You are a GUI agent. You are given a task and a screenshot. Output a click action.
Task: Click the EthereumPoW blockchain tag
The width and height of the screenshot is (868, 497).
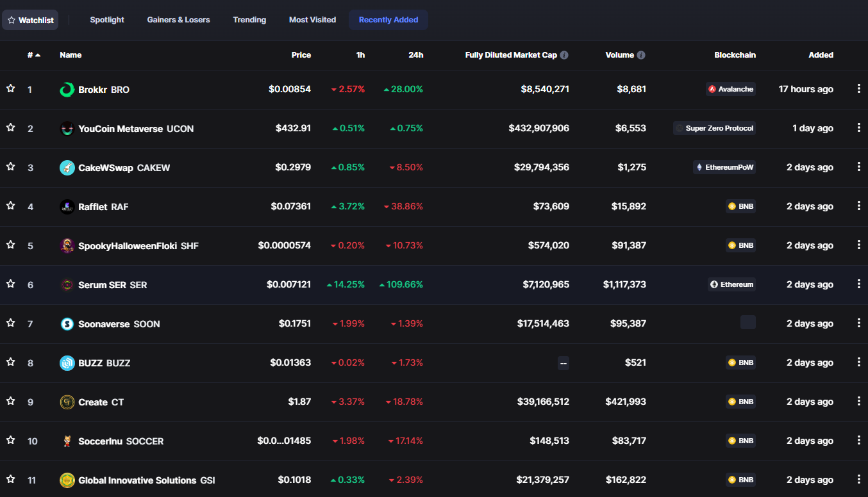pyautogui.click(x=724, y=167)
